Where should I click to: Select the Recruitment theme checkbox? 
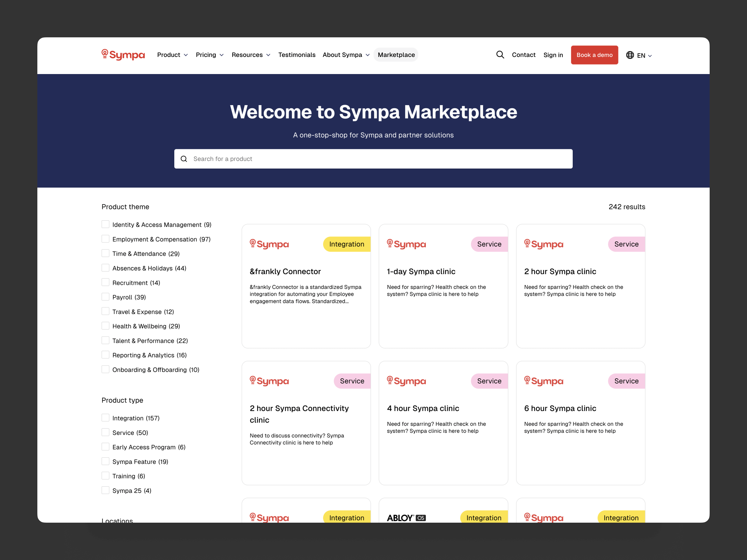point(106,282)
